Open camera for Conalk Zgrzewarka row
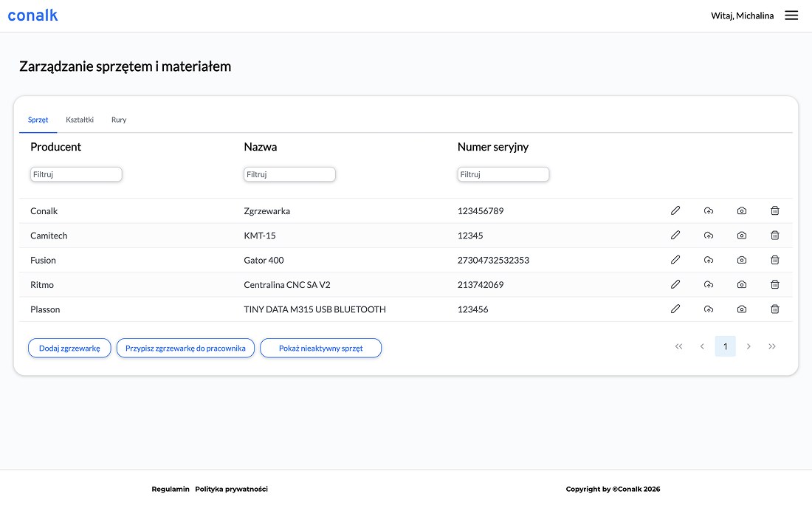Viewport: 812px width, 508px height. (742, 210)
